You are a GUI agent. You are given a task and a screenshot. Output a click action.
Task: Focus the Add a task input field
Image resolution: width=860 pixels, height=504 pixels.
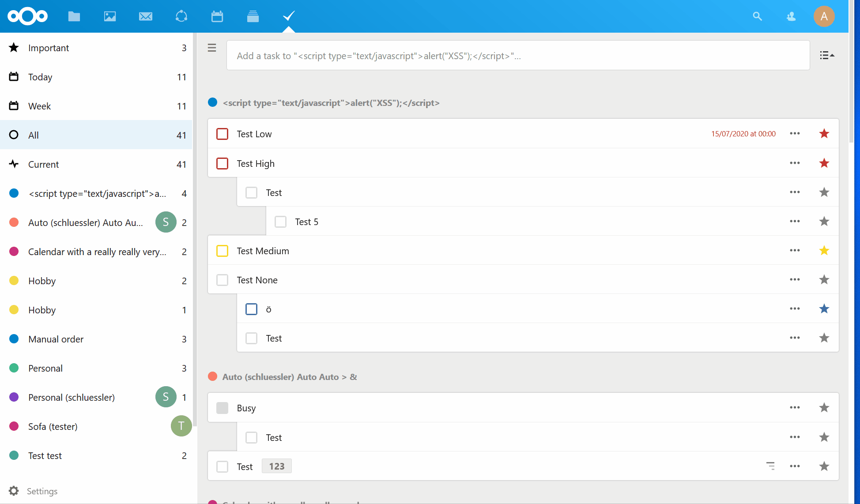tap(517, 56)
